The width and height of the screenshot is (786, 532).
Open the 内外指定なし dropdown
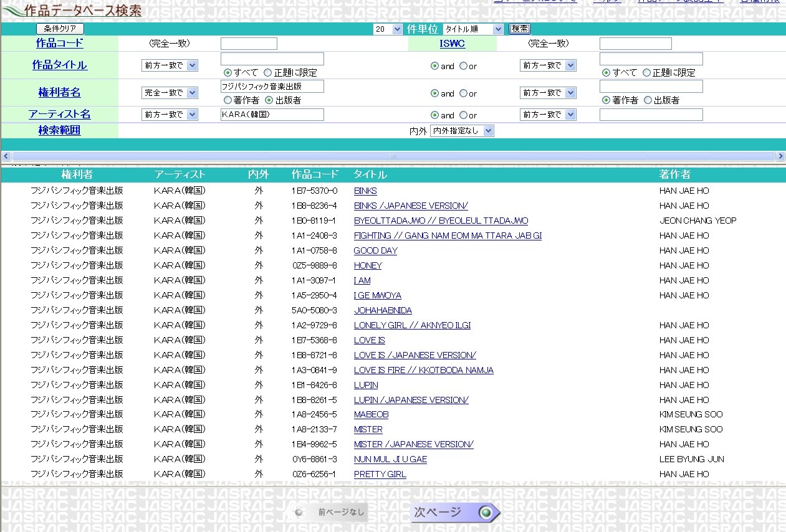click(x=462, y=131)
